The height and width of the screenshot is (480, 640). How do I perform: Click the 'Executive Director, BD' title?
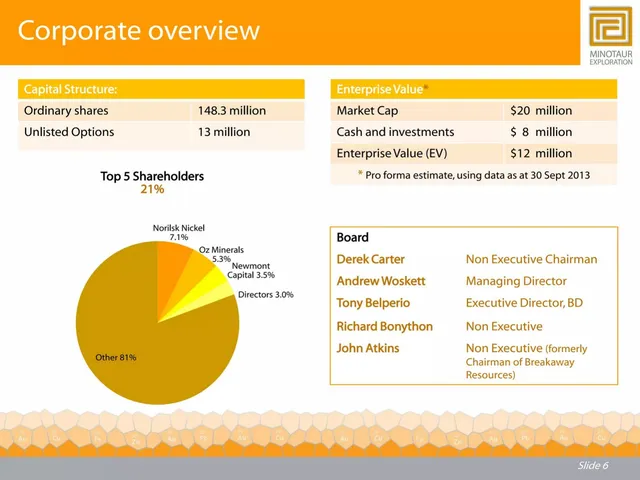click(x=524, y=303)
